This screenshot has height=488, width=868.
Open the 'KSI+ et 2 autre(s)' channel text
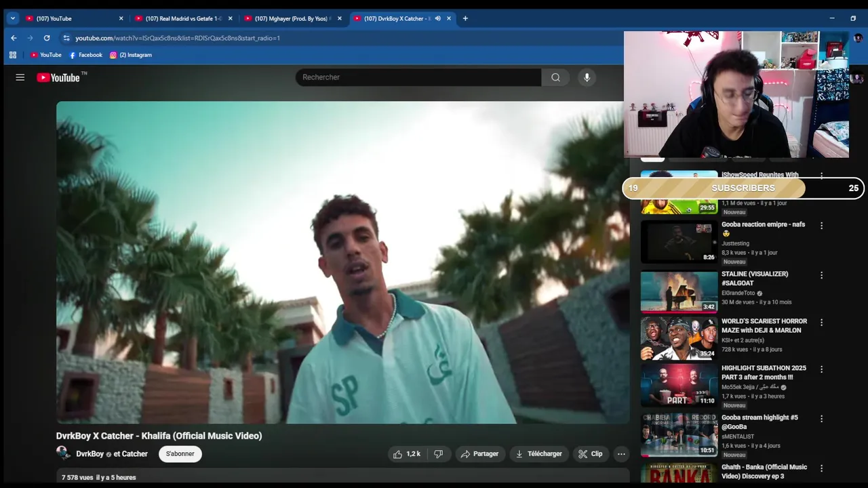(743, 340)
